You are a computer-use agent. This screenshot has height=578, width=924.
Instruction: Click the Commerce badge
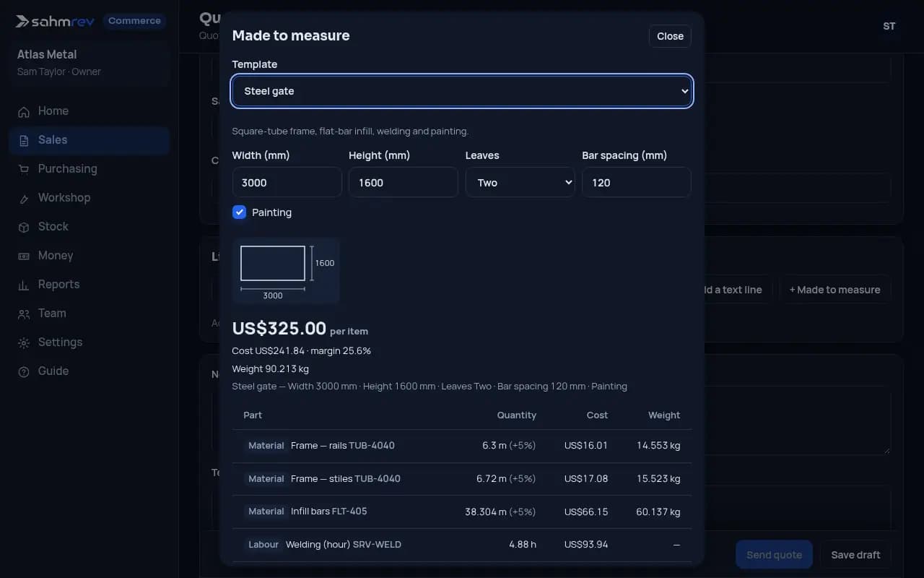pos(134,21)
